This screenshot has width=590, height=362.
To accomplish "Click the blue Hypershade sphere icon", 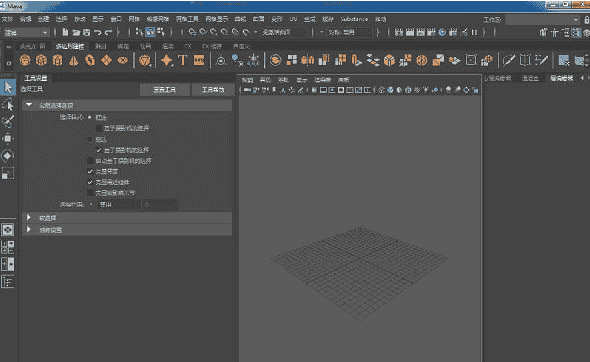I will 442,32.
